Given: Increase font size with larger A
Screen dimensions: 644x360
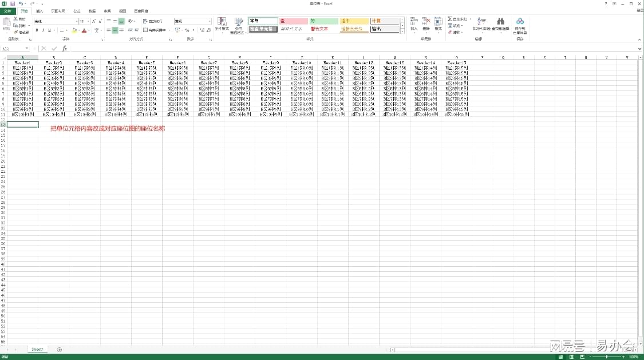Looking at the screenshot, I should click(94, 21).
